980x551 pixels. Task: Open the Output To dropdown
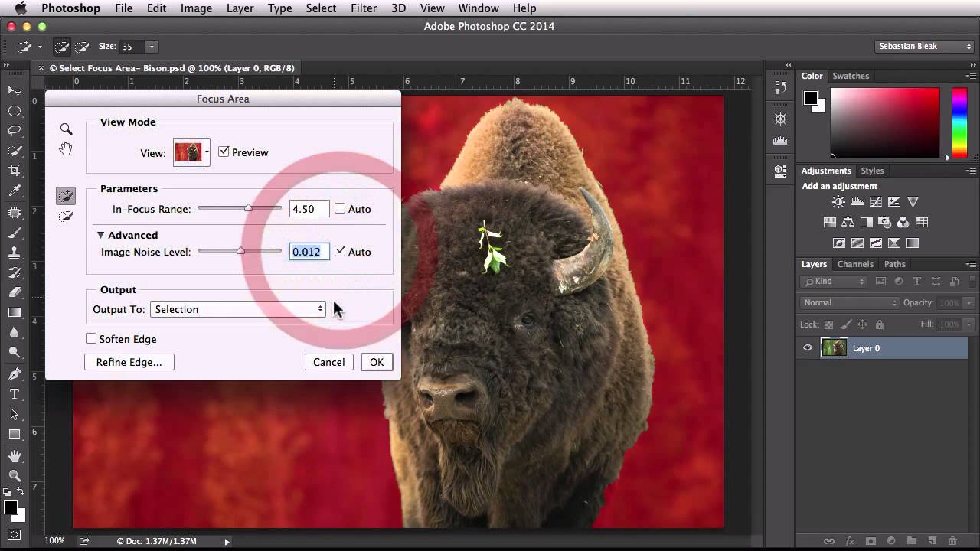238,309
